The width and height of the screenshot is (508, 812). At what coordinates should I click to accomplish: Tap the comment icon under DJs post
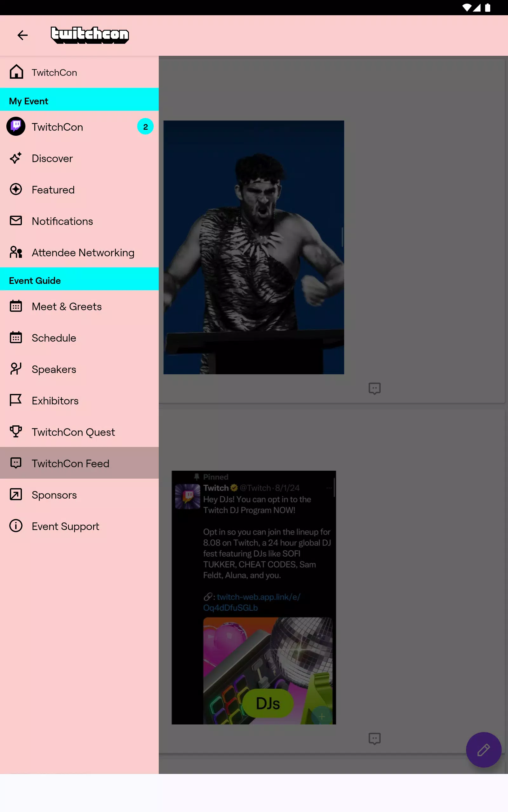[x=374, y=738]
